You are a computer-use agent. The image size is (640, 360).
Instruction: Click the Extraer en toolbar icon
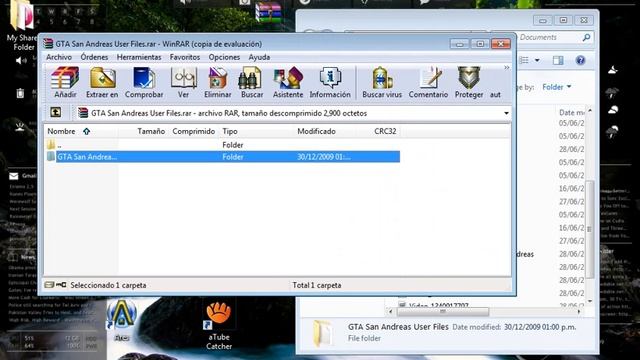pyautogui.click(x=102, y=82)
